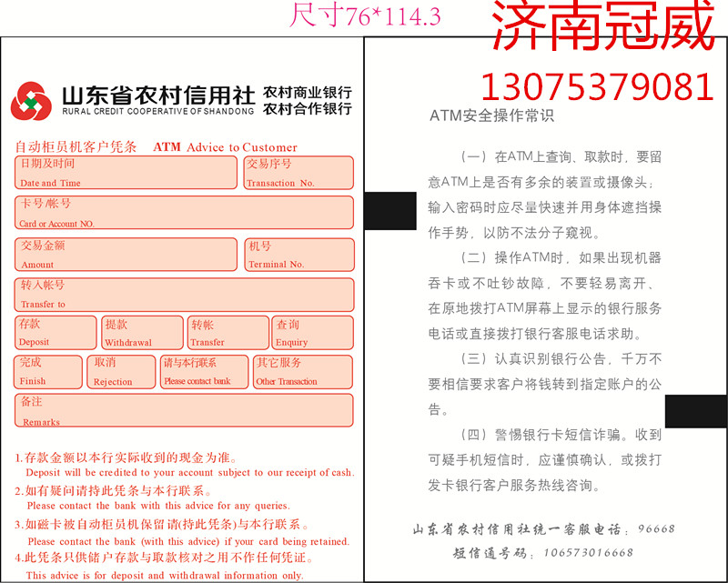Click the ATM Advice to Customer heading
728x583 pixels.
(225, 147)
